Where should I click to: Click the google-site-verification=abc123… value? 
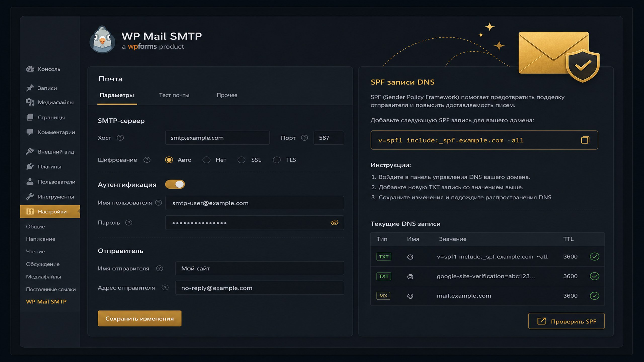point(486,276)
